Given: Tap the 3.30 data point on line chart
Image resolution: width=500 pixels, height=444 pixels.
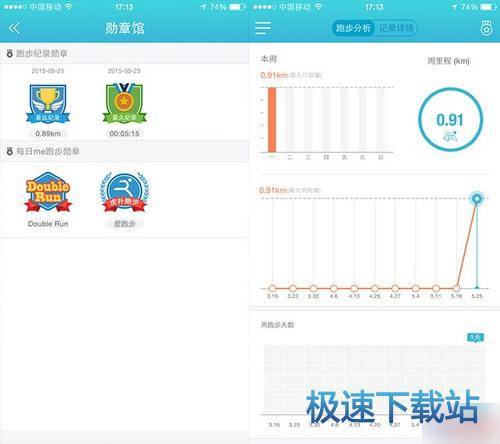Looking at the screenshot, I should click(313, 288).
